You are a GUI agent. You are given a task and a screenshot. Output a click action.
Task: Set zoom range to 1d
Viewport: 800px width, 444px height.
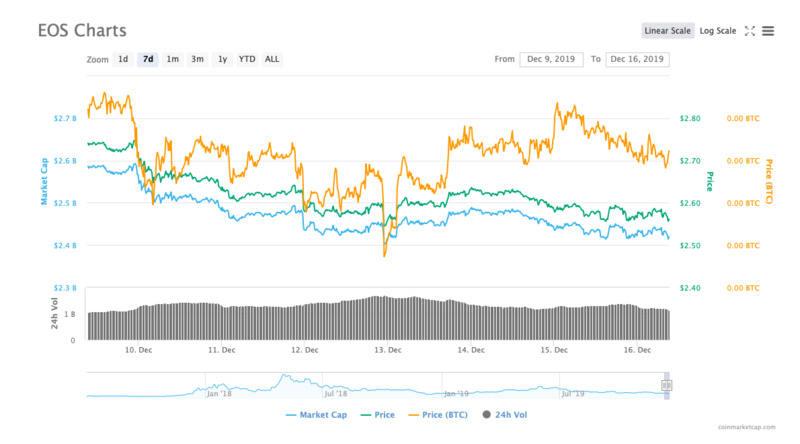coord(123,59)
